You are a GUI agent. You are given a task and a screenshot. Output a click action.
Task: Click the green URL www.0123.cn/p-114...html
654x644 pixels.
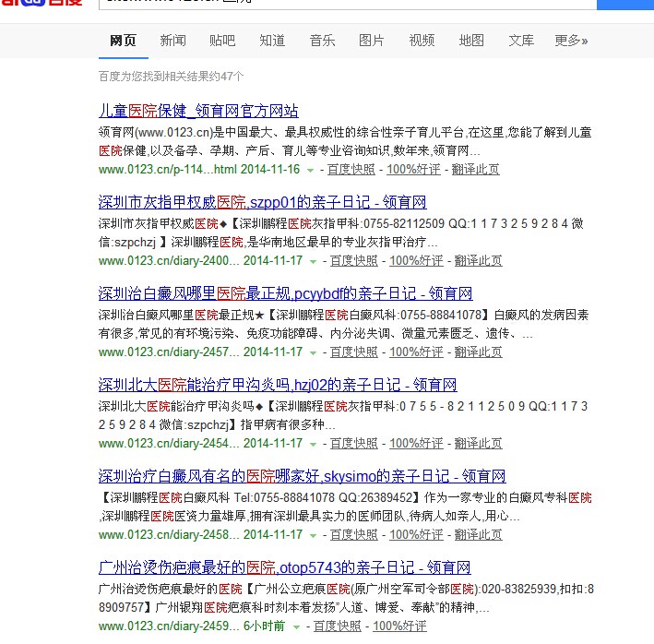click(168, 170)
